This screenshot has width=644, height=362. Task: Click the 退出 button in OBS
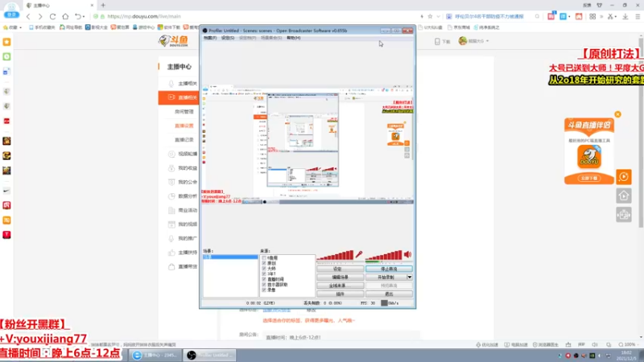(389, 294)
